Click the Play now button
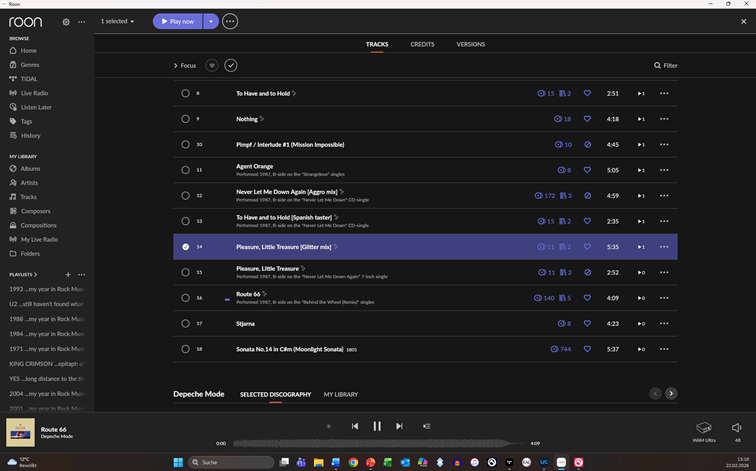The width and height of the screenshot is (756, 471). (x=177, y=21)
